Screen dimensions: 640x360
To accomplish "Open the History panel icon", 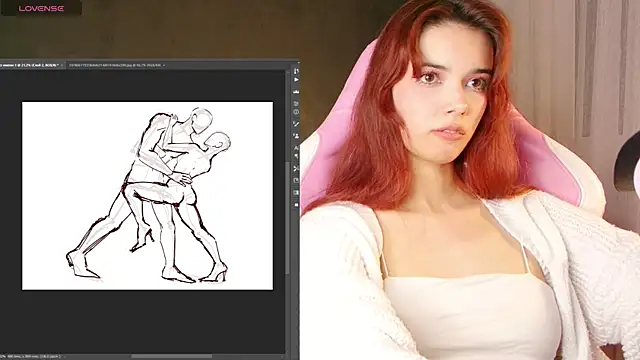I will point(296,71).
